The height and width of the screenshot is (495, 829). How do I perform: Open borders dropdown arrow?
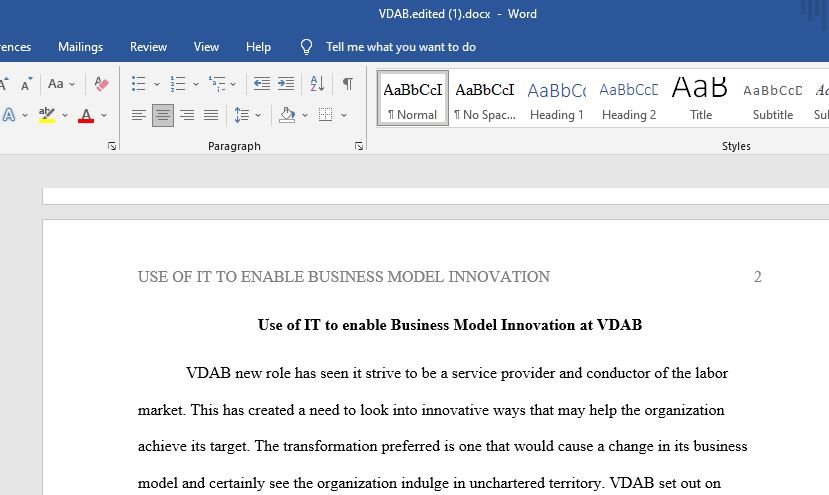344,115
